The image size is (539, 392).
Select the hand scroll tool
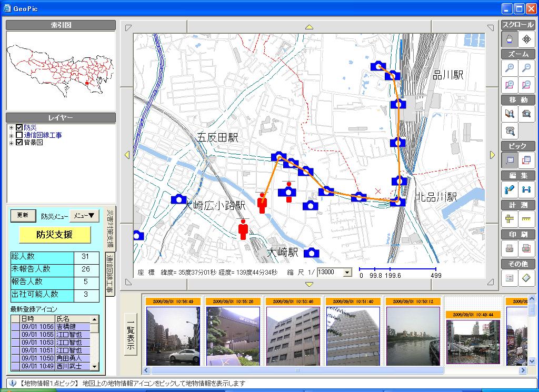click(x=510, y=38)
